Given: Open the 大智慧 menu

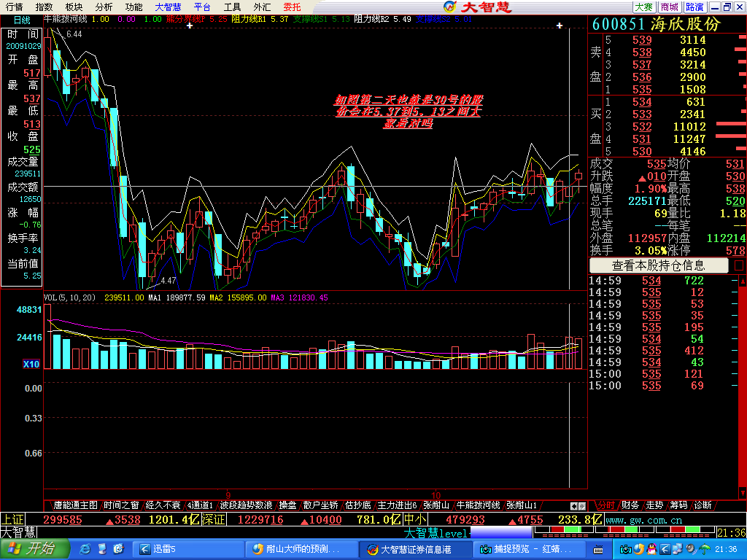Looking at the screenshot, I should pyautogui.click(x=169, y=7).
